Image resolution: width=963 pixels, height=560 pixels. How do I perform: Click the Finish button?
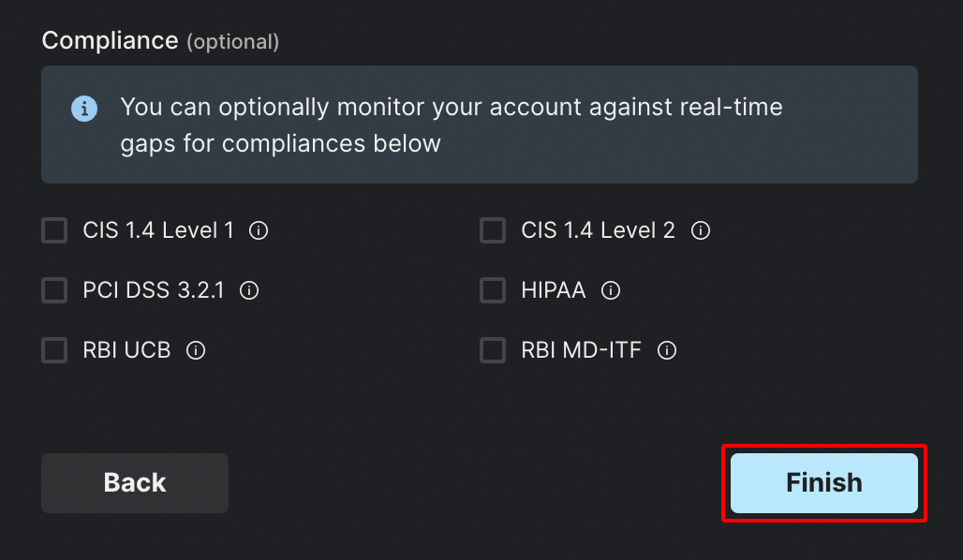pos(824,483)
